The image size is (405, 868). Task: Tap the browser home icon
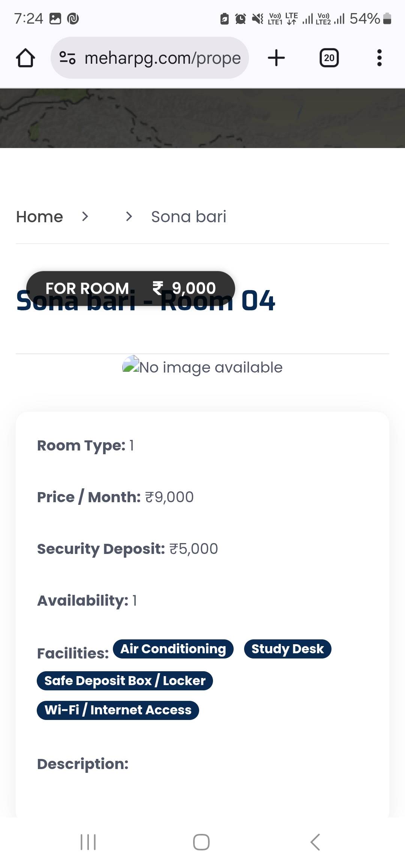(x=25, y=58)
